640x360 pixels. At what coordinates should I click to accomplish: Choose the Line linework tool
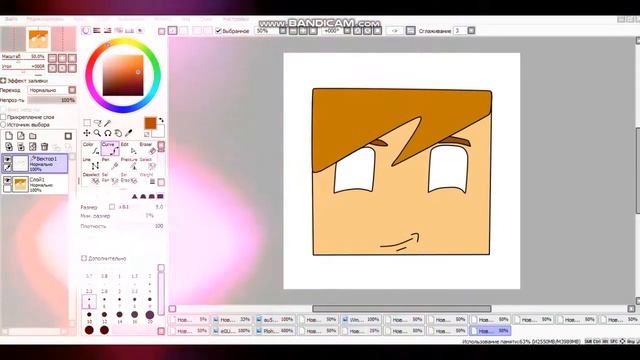pyautogui.click(x=91, y=164)
